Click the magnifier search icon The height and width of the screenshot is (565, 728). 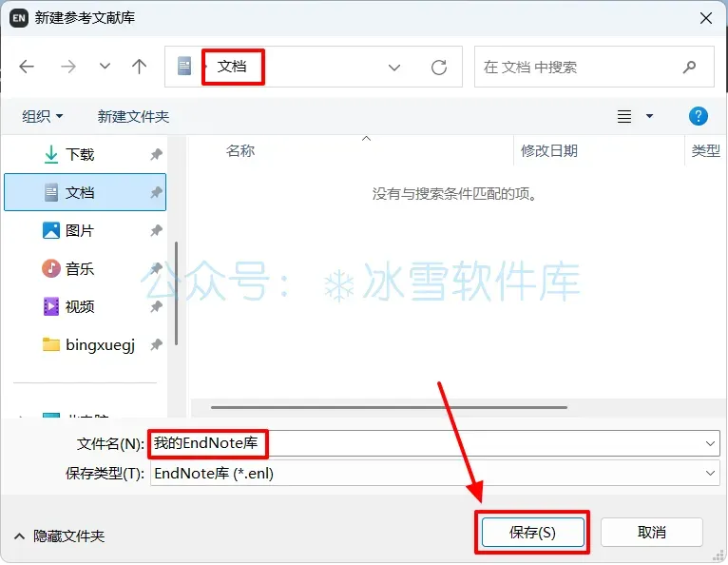pos(689,67)
